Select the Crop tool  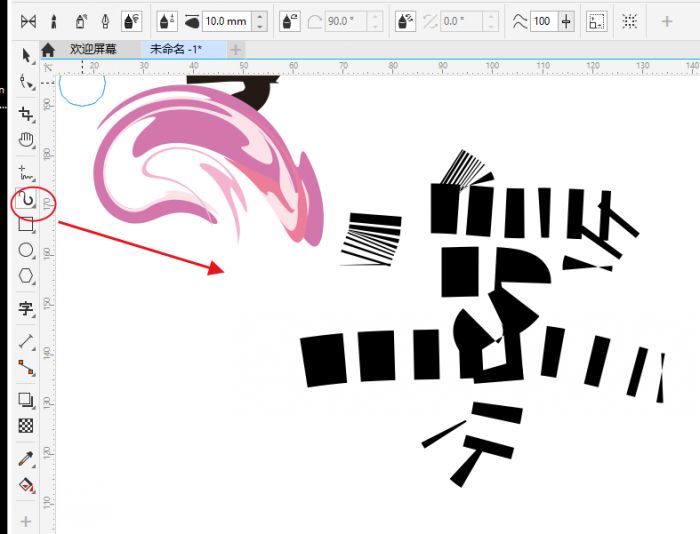tap(26, 112)
